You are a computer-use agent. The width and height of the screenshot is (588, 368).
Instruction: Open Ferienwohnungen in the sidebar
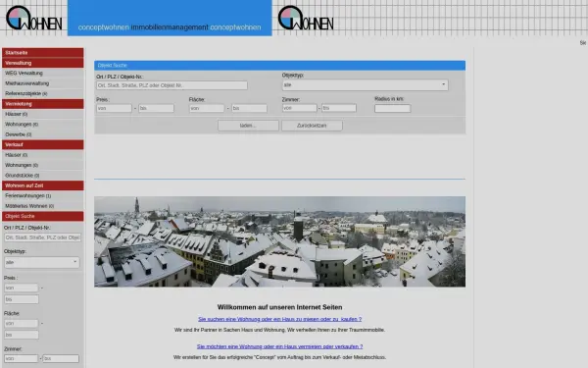pos(43,196)
